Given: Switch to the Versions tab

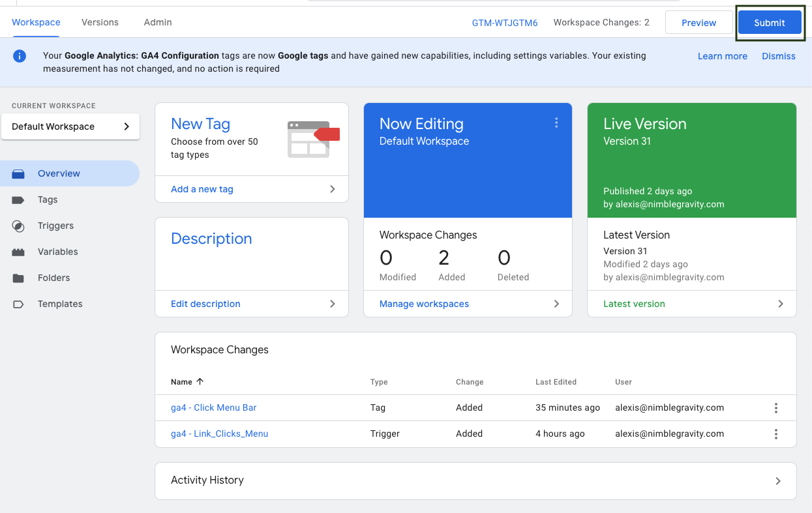Looking at the screenshot, I should tap(100, 22).
